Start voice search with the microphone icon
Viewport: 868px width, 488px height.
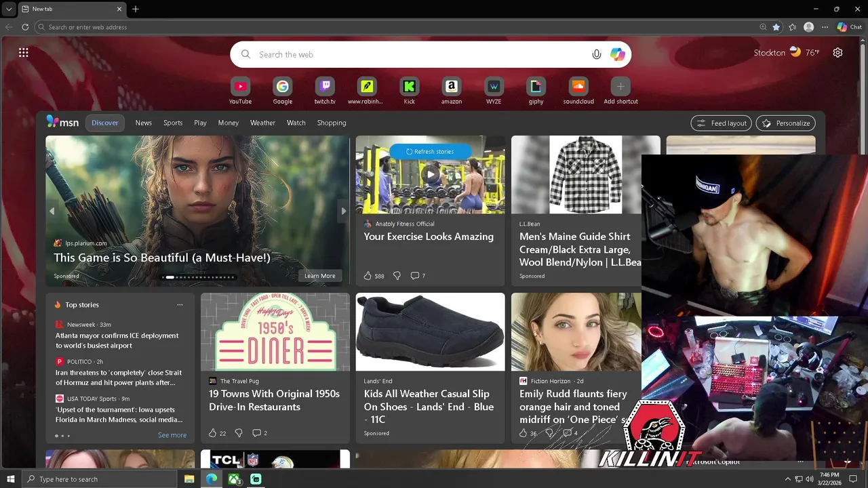[597, 55]
